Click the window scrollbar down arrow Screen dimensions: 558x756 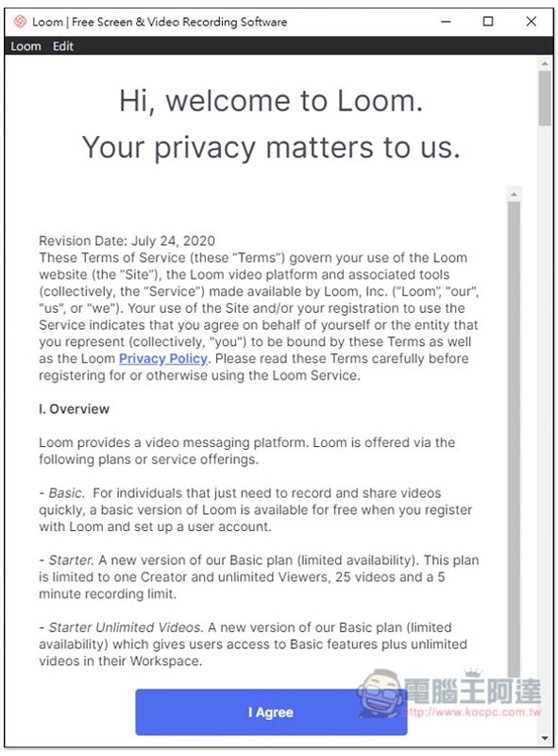pos(545,738)
